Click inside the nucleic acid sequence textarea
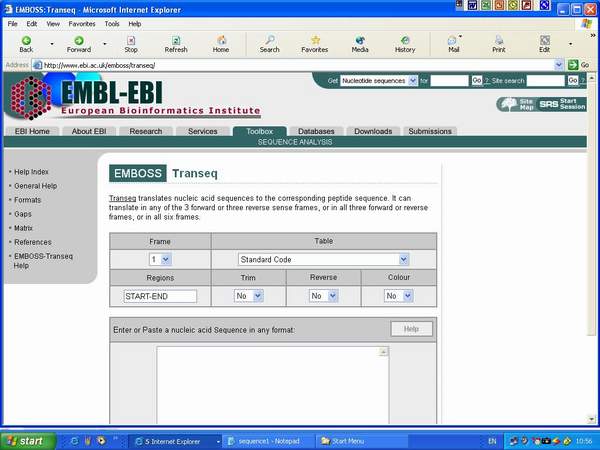This screenshot has height=450, width=600. [x=272, y=385]
